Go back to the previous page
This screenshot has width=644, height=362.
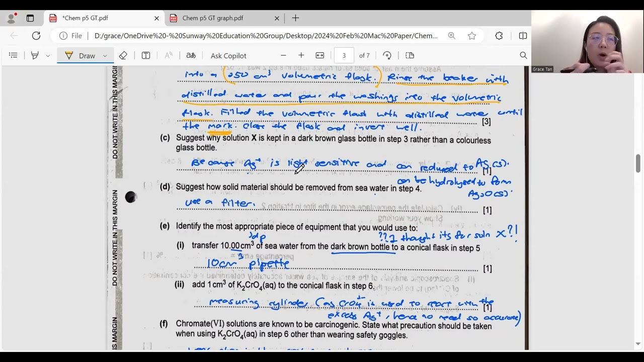coord(14,36)
